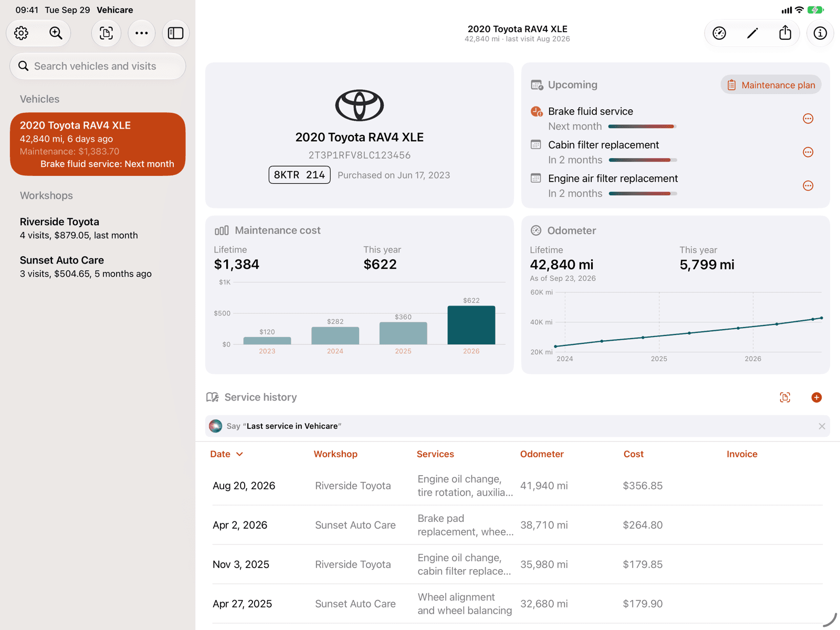Tap the pencil edit icon
This screenshot has height=630, width=840.
click(752, 33)
